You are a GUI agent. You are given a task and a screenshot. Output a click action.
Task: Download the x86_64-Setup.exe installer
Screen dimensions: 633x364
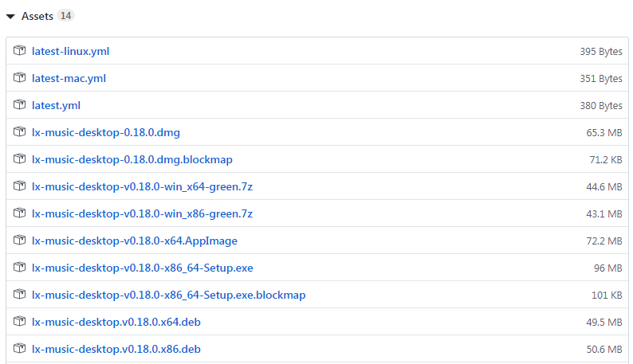click(x=143, y=268)
